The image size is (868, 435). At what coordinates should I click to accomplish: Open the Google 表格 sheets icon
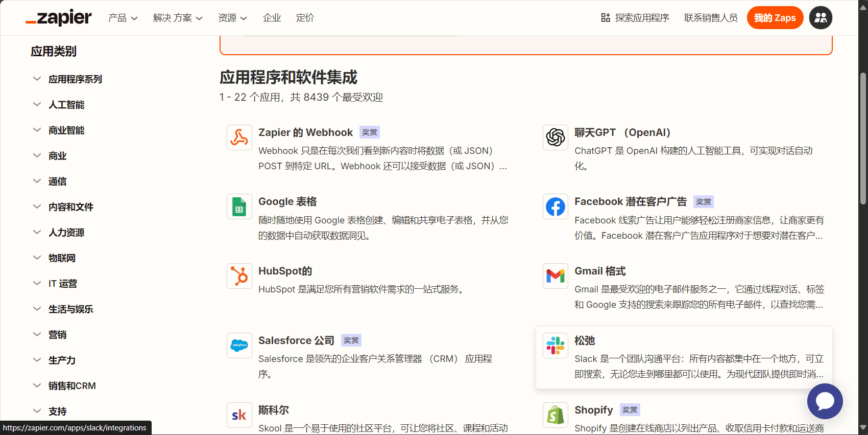(239, 207)
